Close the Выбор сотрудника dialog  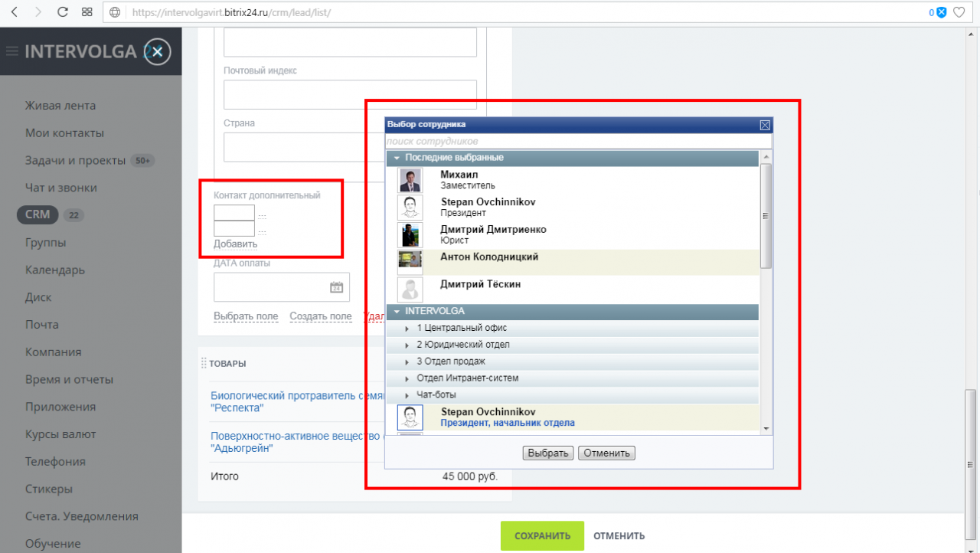(x=764, y=124)
